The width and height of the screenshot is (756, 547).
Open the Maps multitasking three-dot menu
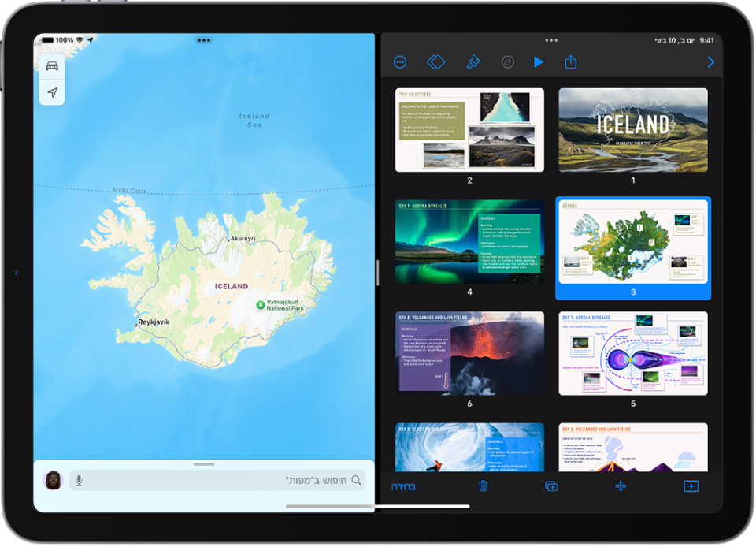[x=204, y=40]
